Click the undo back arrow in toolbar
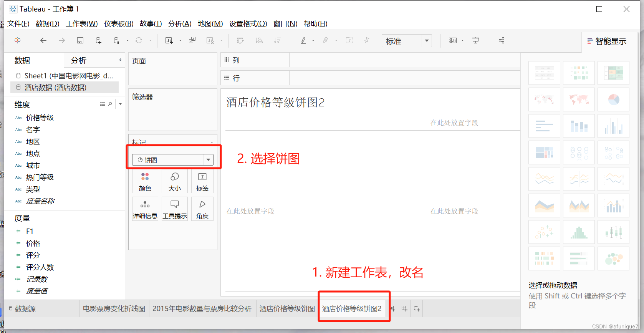The height and width of the screenshot is (333, 644). (43, 40)
